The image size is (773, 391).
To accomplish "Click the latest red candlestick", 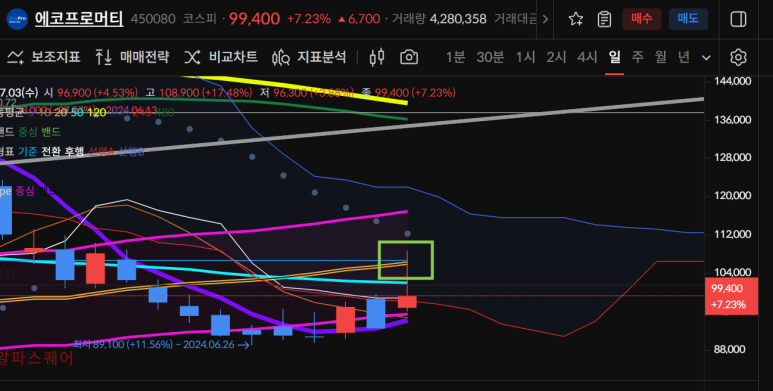I will 407,302.
